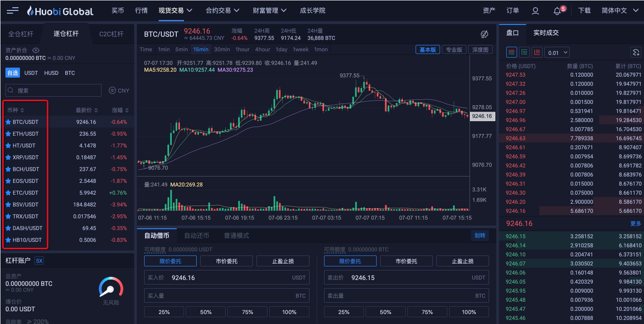
Task: Filter pairs by HUSD market
Action: tap(51, 73)
